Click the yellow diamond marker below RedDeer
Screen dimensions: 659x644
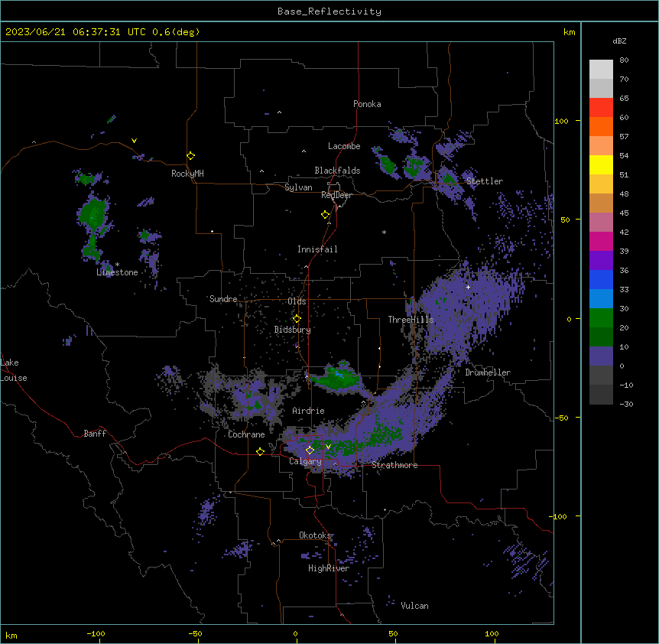(x=326, y=215)
